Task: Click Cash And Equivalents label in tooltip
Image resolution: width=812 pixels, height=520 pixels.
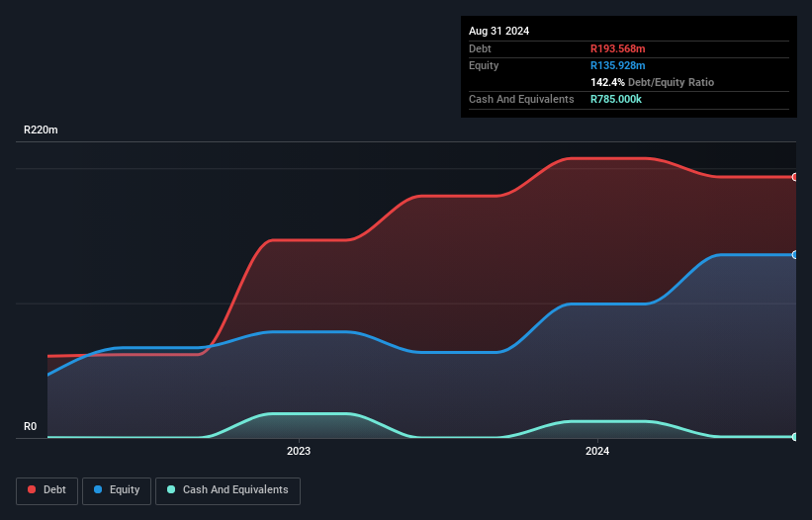Action: tap(521, 99)
